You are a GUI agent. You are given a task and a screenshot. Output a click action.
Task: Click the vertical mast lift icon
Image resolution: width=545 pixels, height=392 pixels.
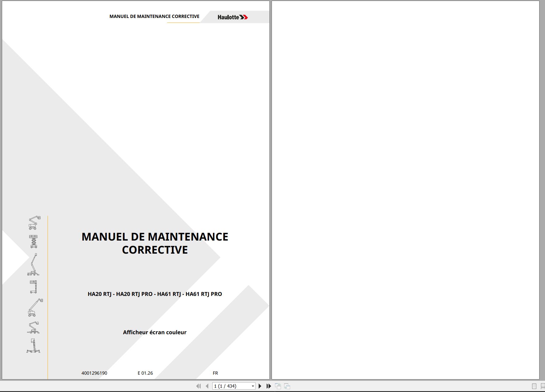(33, 287)
